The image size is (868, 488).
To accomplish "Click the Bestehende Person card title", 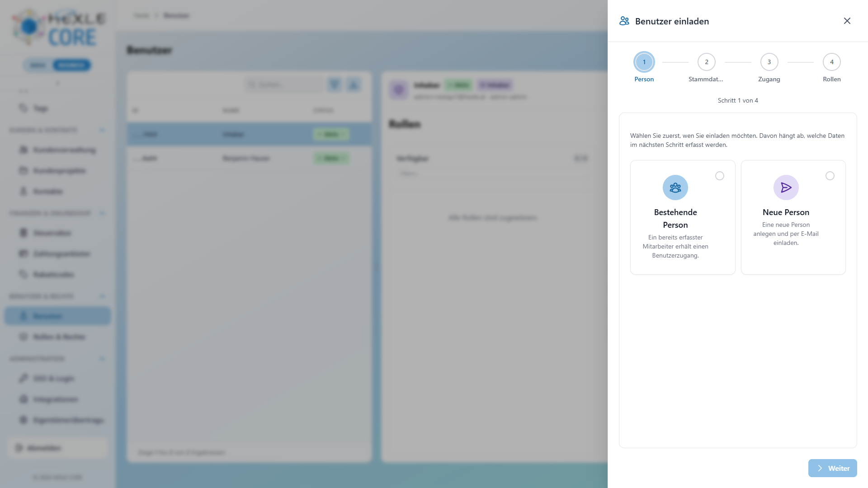I will click(x=675, y=219).
